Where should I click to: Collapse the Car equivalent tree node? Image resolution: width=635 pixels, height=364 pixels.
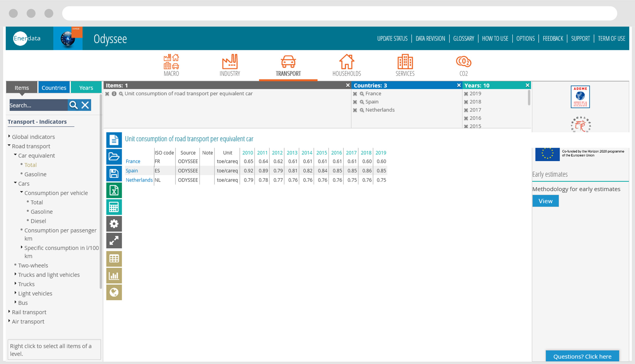click(x=15, y=155)
